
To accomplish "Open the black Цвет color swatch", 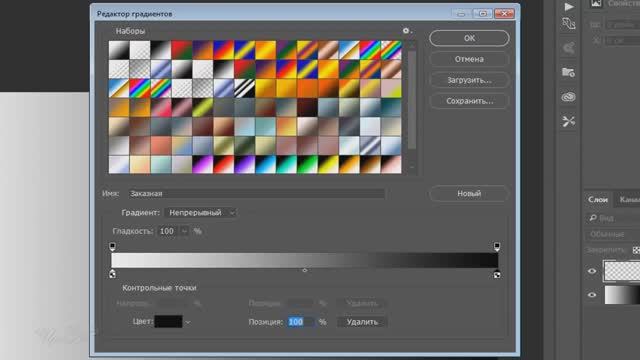I will [x=168, y=322].
